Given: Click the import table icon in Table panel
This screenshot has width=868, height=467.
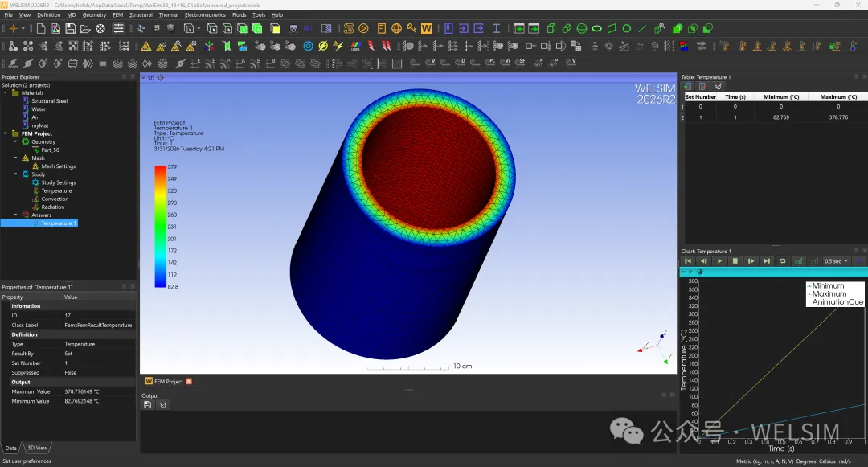Looking at the screenshot, I should pyautogui.click(x=687, y=86).
